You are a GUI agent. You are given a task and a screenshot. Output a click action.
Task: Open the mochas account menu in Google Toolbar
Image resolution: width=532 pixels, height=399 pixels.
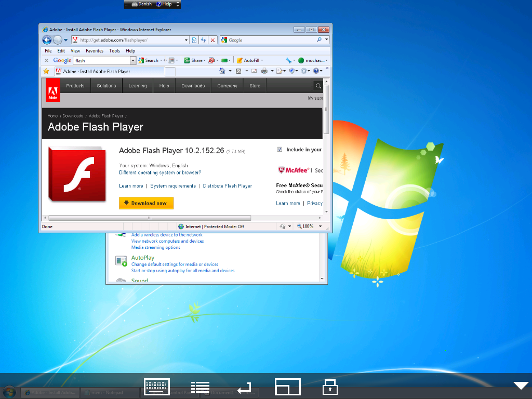[312, 60]
